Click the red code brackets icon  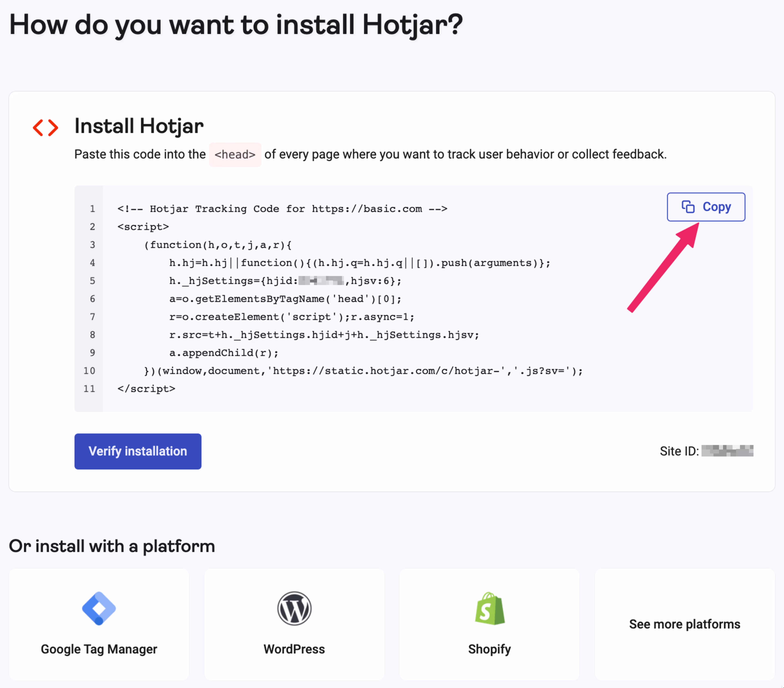click(46, 127)
